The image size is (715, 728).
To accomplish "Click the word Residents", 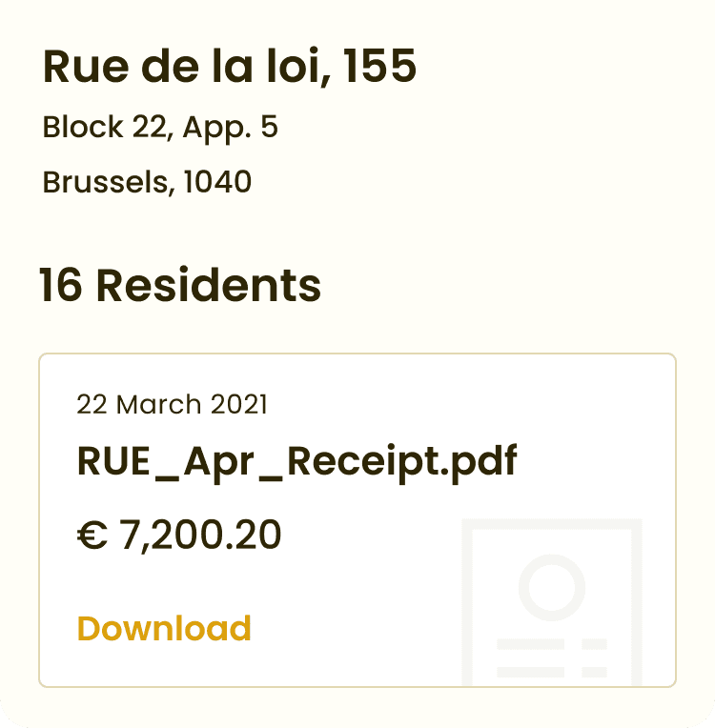I will click(x=209, y=285).
